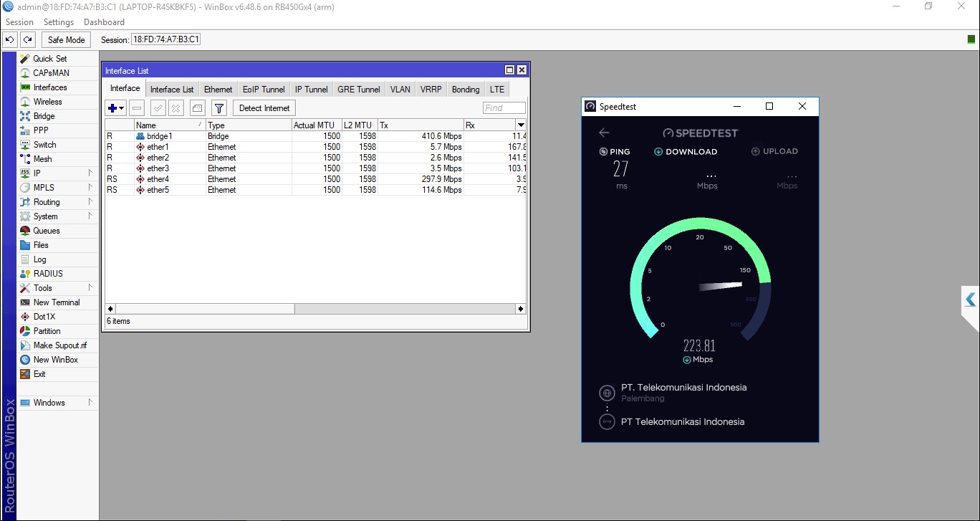Open the Bridge menu
Viewport: 980px width, 521px height.
(44, 116)
